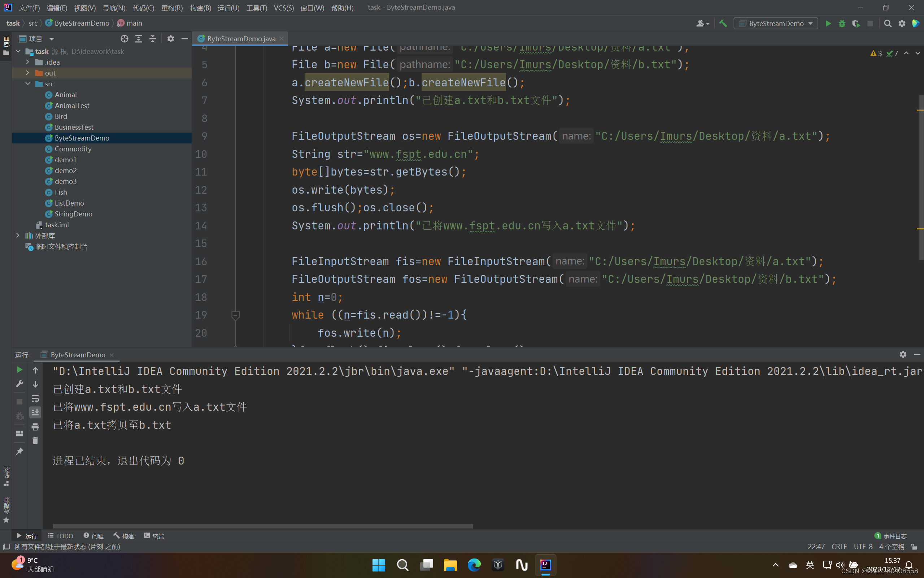Close the ByteStreamDemo.java editor tab

click(282, 39)
